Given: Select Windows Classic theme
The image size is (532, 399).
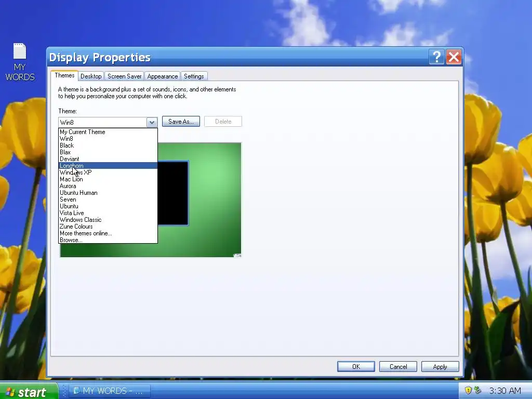Looking at the screenshot, I should 108,220.
